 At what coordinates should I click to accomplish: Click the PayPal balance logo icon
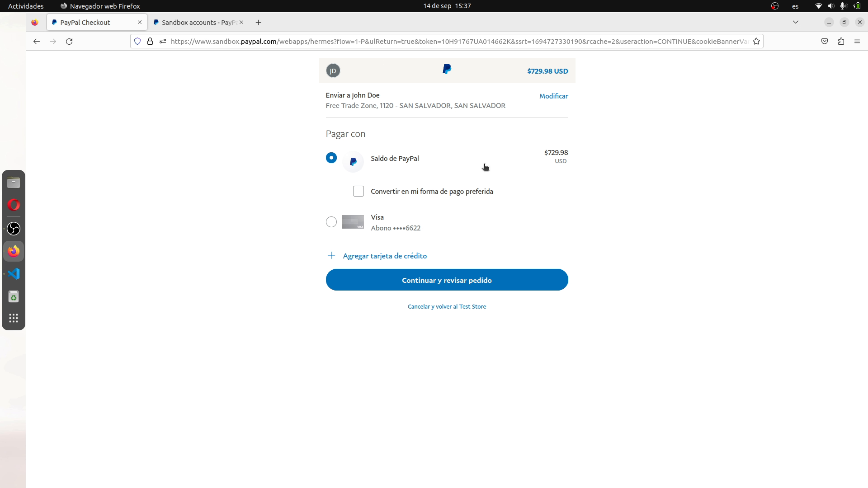pos(353,161)
